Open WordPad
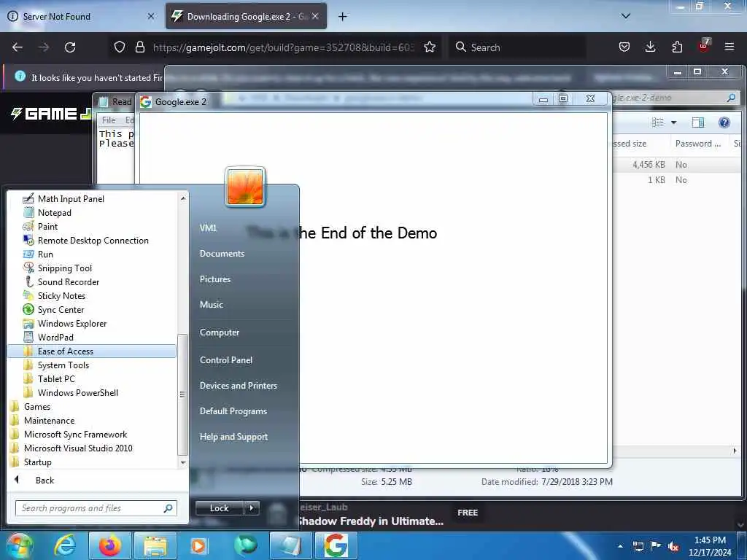 click(55, 337)
